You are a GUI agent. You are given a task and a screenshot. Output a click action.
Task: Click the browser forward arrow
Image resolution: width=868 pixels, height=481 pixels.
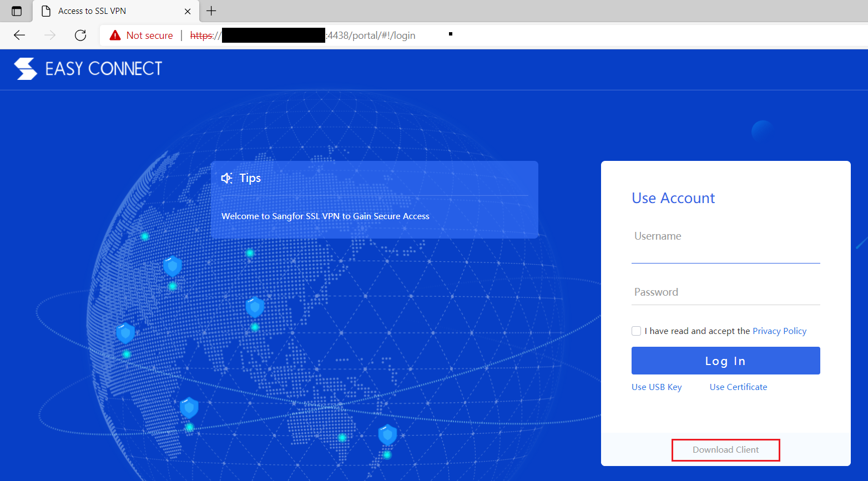coord(49,35)
